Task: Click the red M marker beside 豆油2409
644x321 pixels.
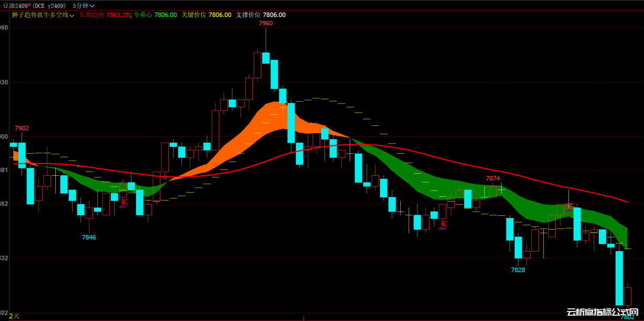Action: [x=30, y=4]
